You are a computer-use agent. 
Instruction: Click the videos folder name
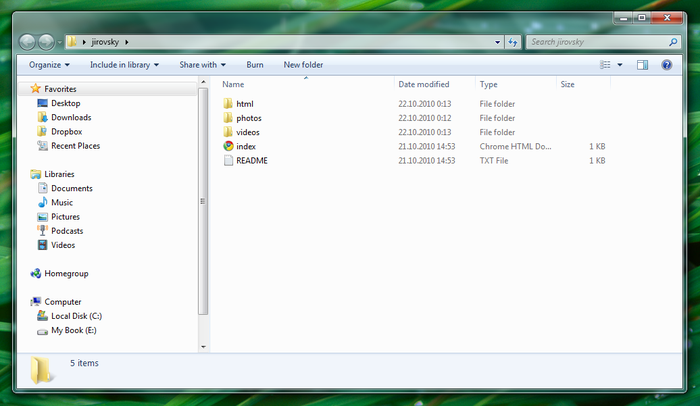click(x=248, y=132)
